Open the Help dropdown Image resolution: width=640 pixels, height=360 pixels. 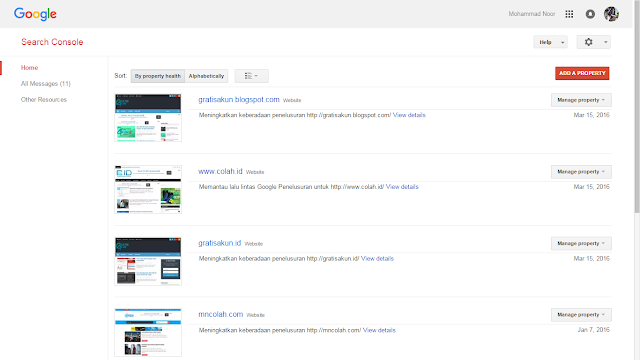pos(550,42)
